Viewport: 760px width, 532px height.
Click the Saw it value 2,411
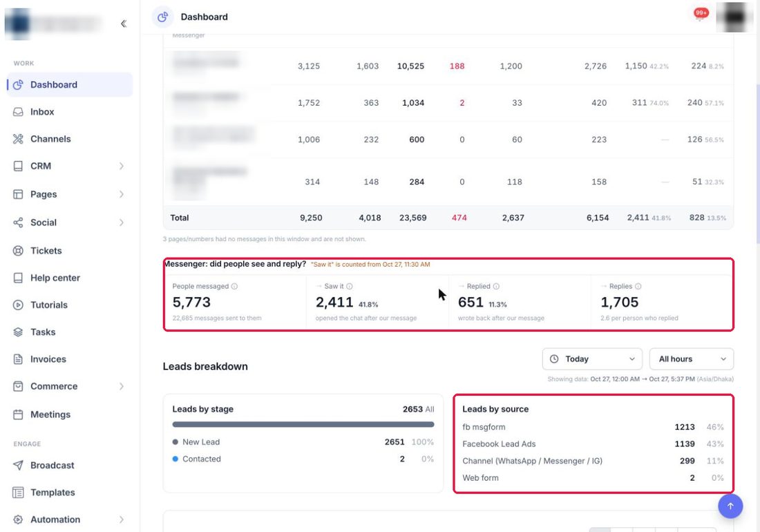(x=334, y=303)
